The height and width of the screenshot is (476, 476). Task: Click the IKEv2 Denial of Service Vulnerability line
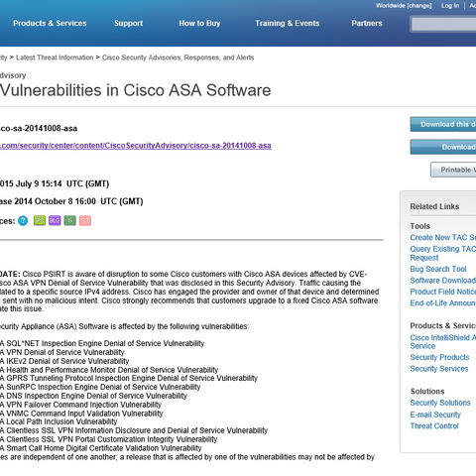[x=64, y=361]
